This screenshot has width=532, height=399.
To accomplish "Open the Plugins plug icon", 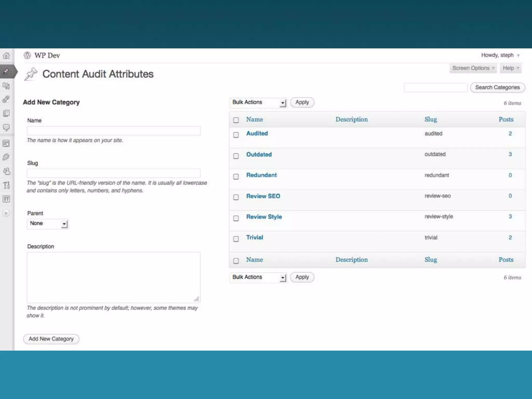I will (6, 157).
